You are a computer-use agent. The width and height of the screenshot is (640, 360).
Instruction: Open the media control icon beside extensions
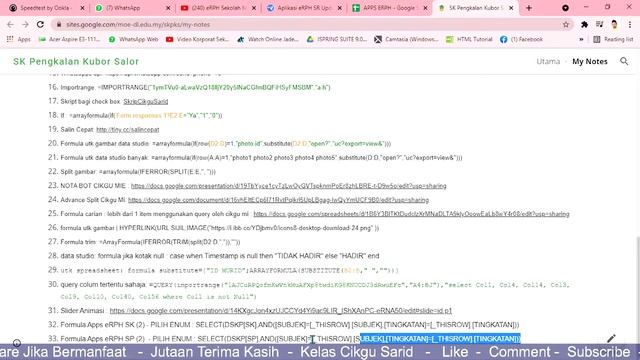coord(599,24)
